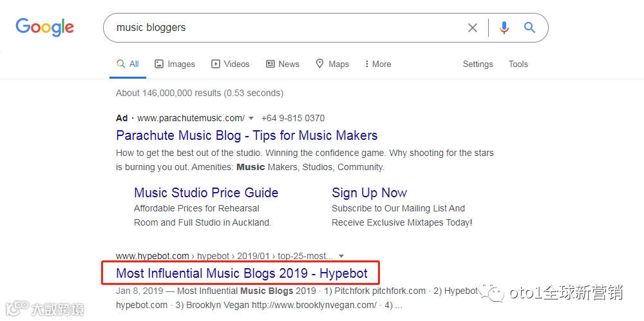Open the News tab

tap(283, 64)
